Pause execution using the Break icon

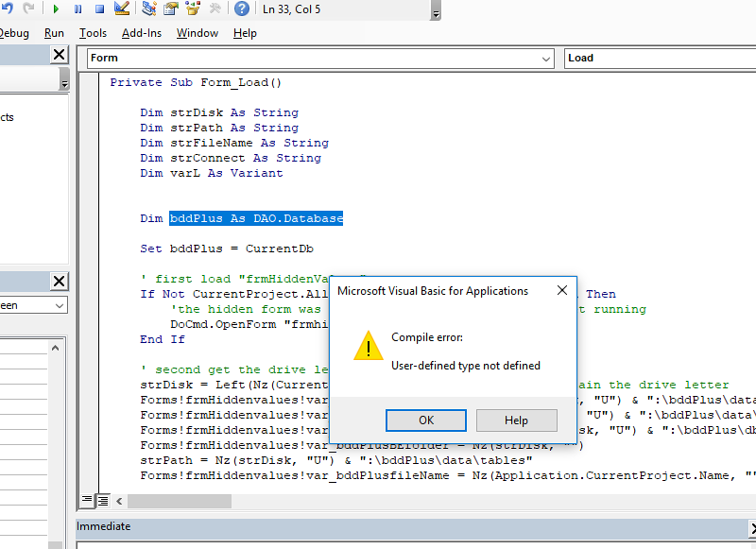tap(77, 9)
